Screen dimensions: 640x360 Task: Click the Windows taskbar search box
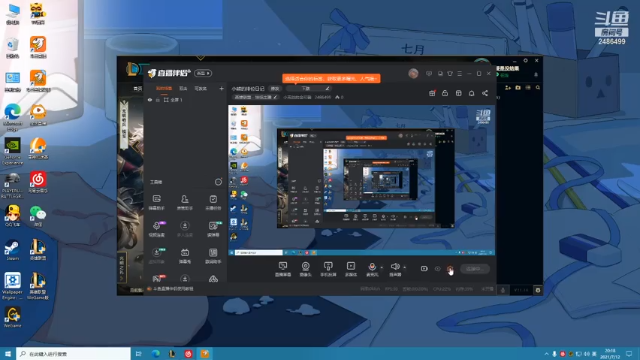[x=73, y=353]
